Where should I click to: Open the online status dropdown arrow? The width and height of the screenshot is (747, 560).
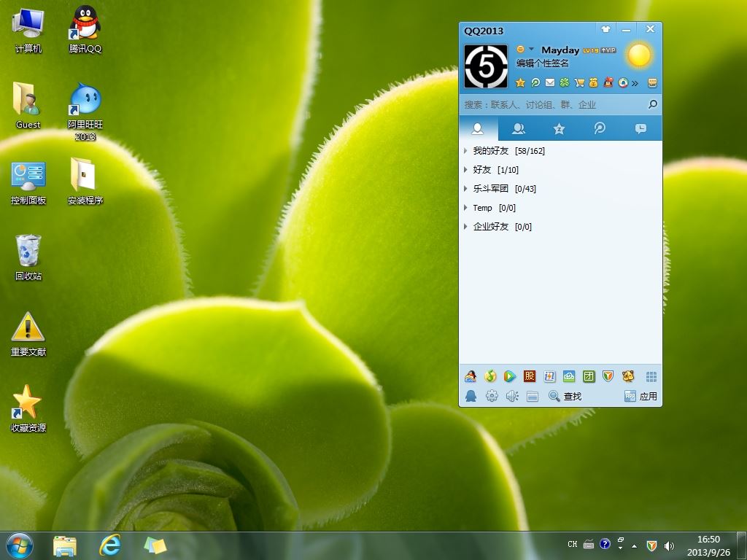(x=531, y=49)
